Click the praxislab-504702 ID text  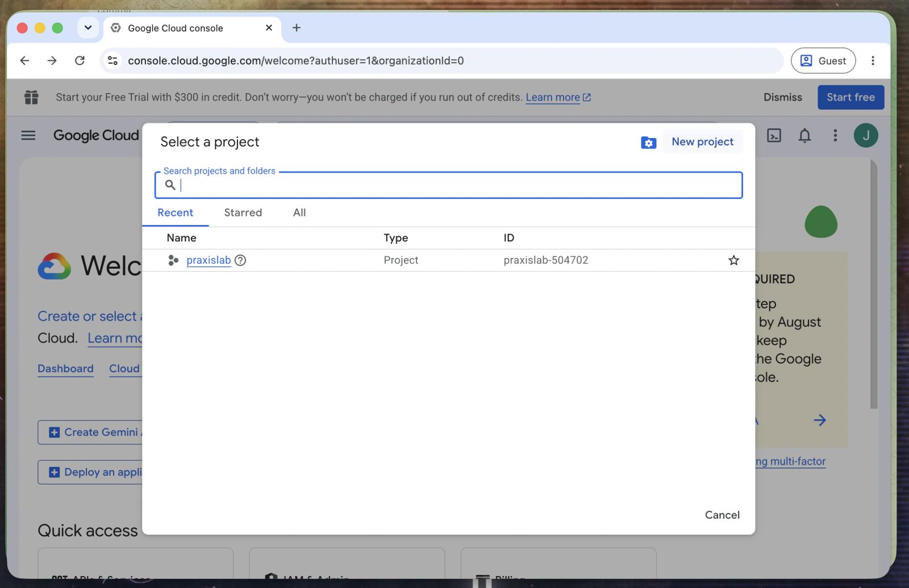click(x=546, y=260)
